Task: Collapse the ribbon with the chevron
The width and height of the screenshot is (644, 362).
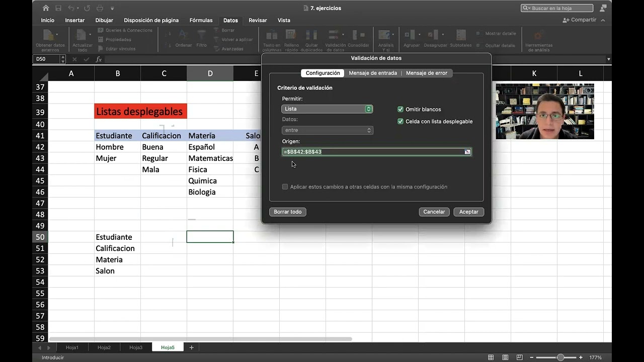Action: pos(603,20)
